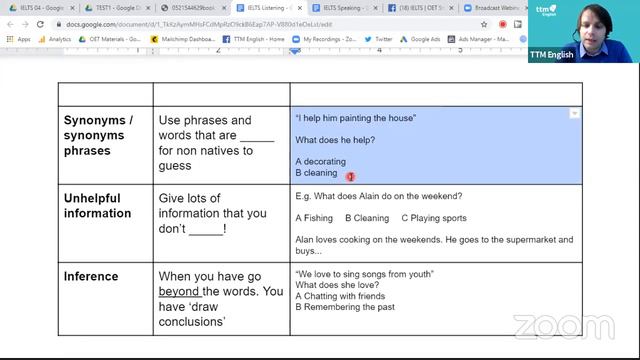
Task: Click the text 'Use phrases and words that are'
Action: point(205,128)
